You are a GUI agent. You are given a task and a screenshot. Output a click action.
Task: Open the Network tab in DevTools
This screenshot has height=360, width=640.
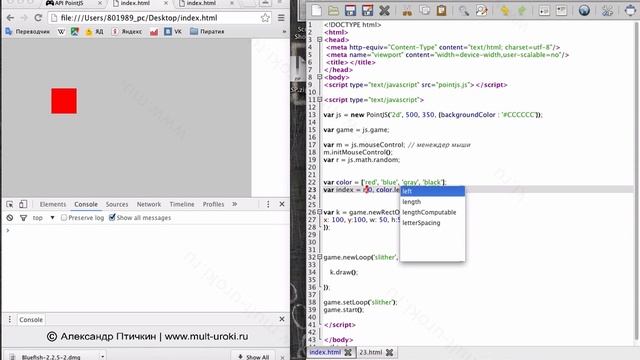tap(149, 204)
